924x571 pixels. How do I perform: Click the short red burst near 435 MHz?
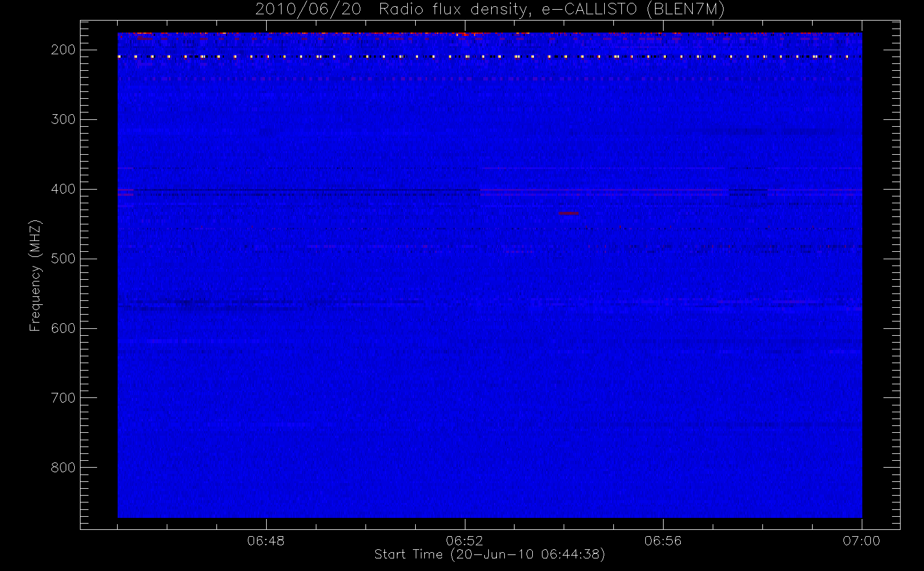[569, 213]
